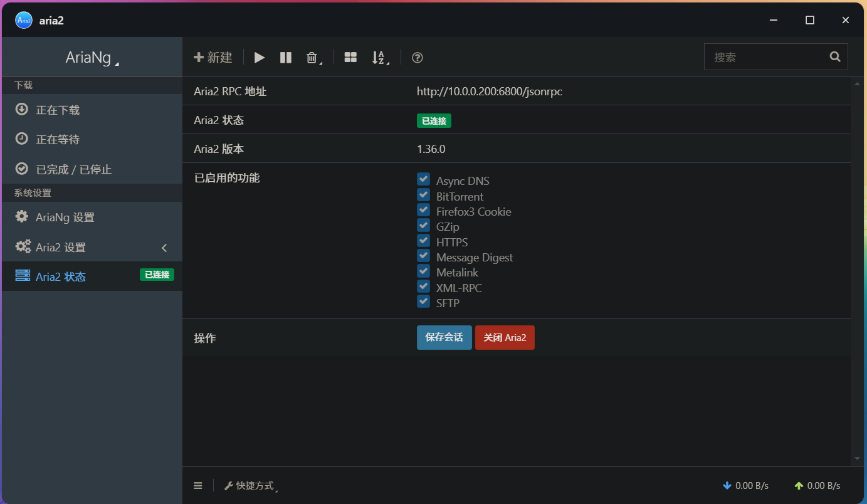Click the checkmark circle icon beside 已完成

(22, 169)
